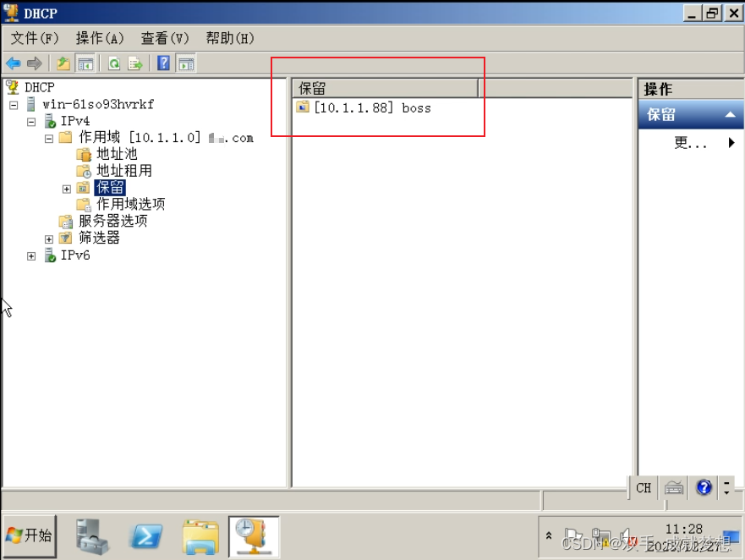Viewport: 745px width, 560px height.
Task: Click the 地址租用 clock folder icon
Action: point(84,171)
